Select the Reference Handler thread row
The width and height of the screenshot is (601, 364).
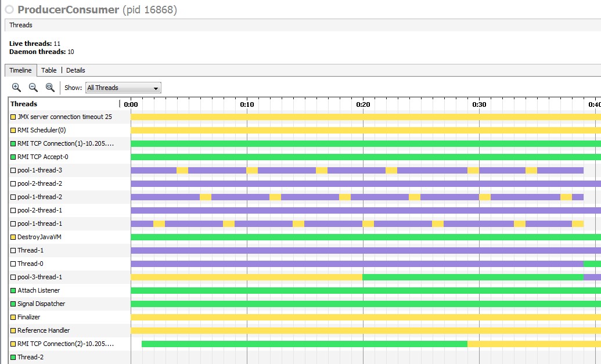click(44, 330)
